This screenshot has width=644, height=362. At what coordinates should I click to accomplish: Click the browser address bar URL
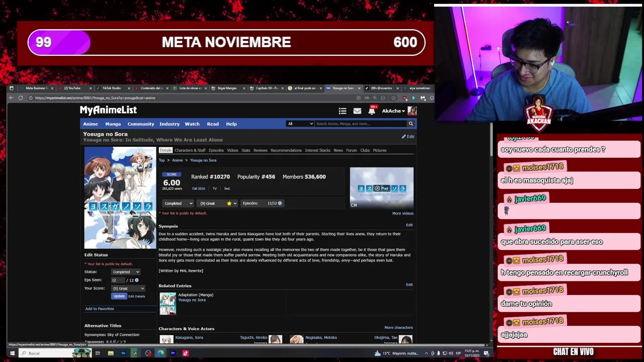point(95,98)
